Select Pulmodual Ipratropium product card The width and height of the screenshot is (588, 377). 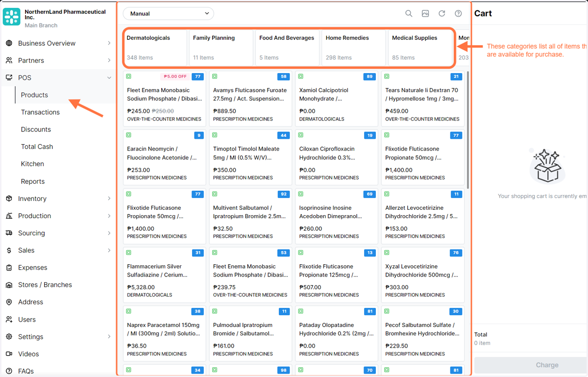click(x=250, y=333)
